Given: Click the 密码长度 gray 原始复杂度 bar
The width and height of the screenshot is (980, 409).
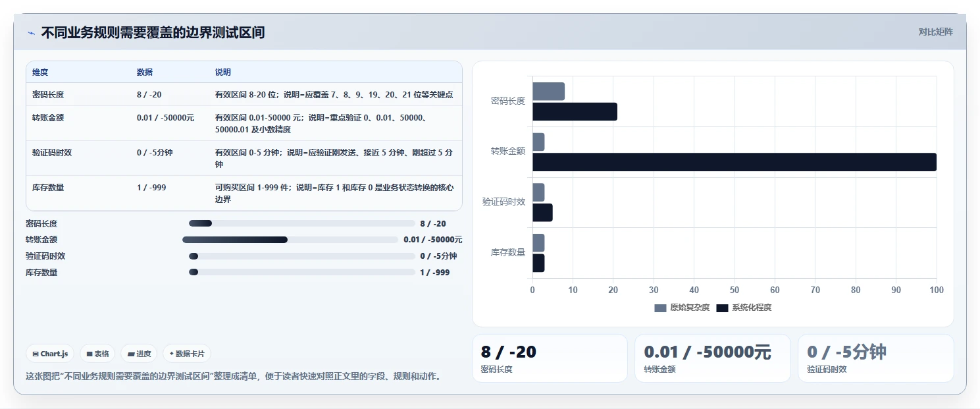Looking at the screenshot, I should 548,92.
